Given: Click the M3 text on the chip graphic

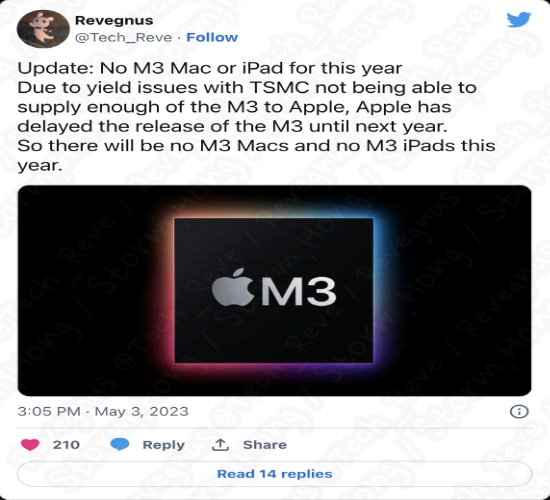Looking at the screenshot, I should pos(299,291).
